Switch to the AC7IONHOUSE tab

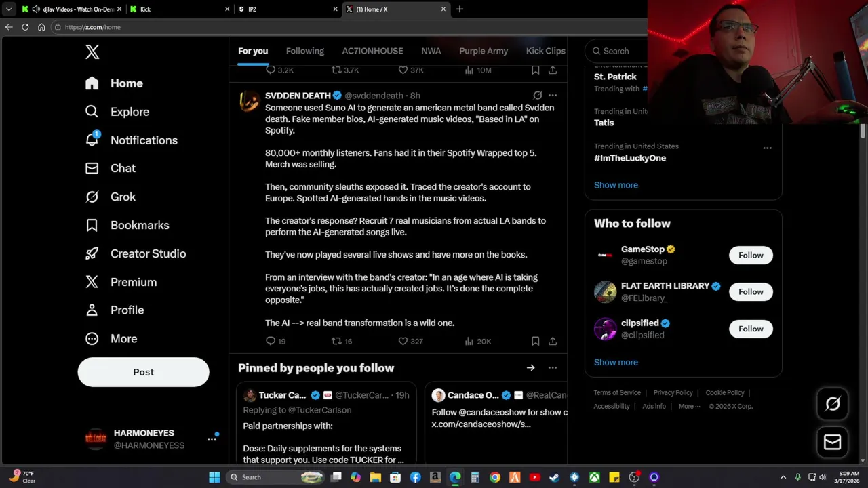372,51
